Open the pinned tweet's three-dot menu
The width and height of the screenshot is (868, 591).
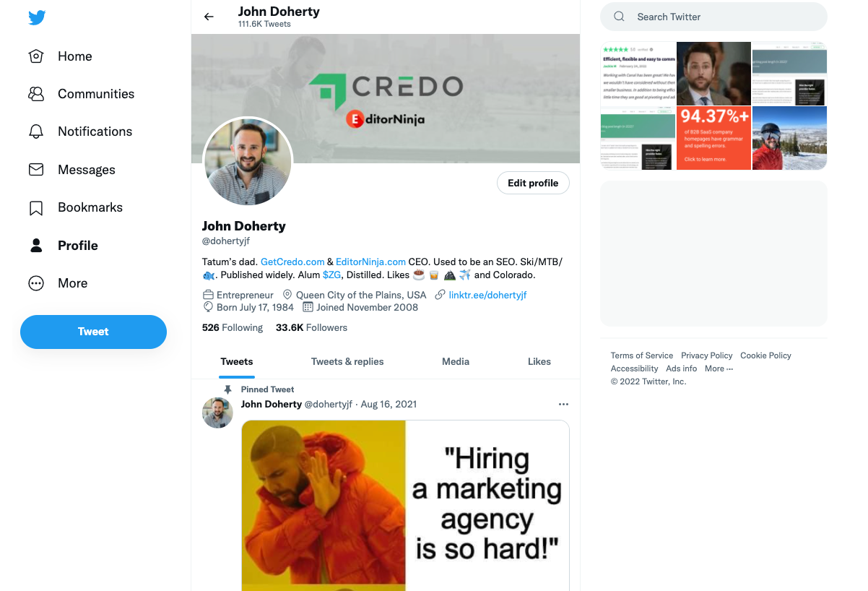563,404
